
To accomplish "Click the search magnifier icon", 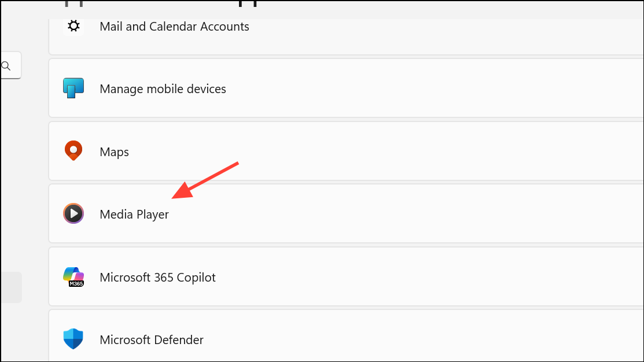I will coord(6,66).
